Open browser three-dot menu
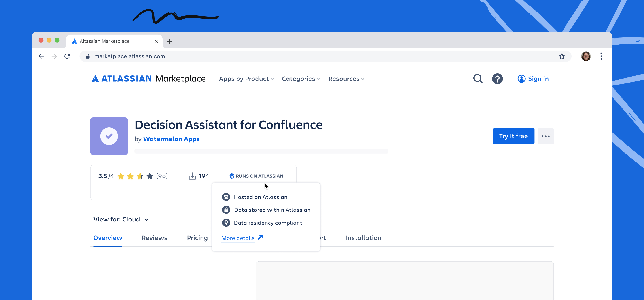 click(x=601, y=56)
